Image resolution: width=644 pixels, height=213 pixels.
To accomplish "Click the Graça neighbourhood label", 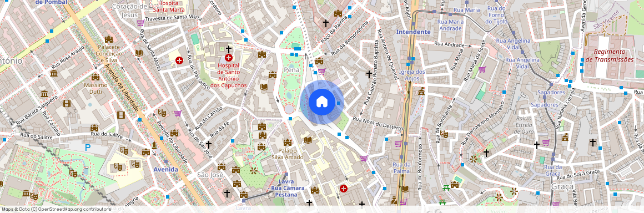I will 562,186.
